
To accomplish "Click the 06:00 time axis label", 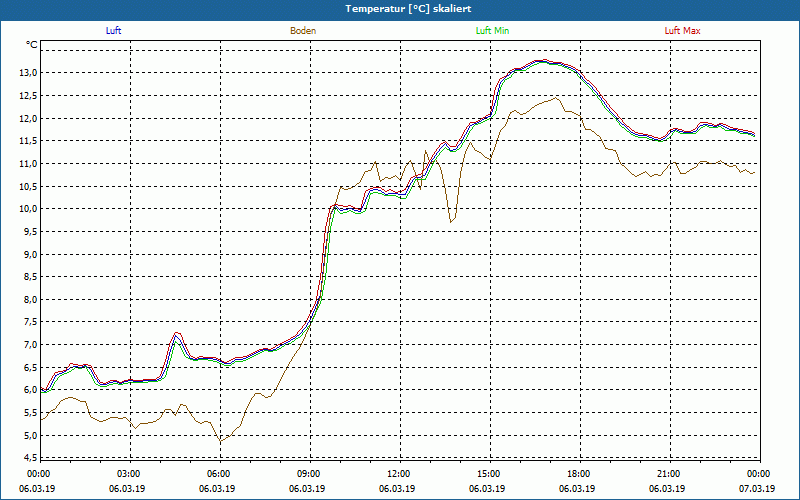I will [x=218, y=474].
